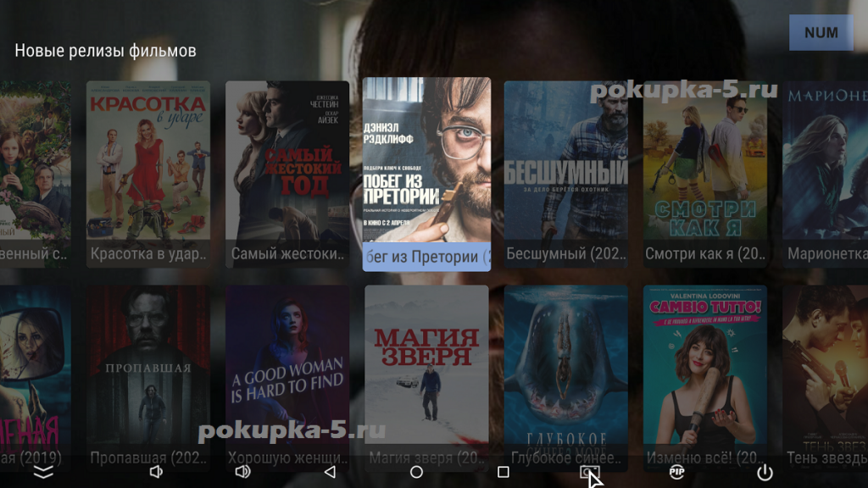This screenshot has width=868, height=488.
Task: Open the A Good Woman Is Hard to Find poster
Action: pos(287,378)
